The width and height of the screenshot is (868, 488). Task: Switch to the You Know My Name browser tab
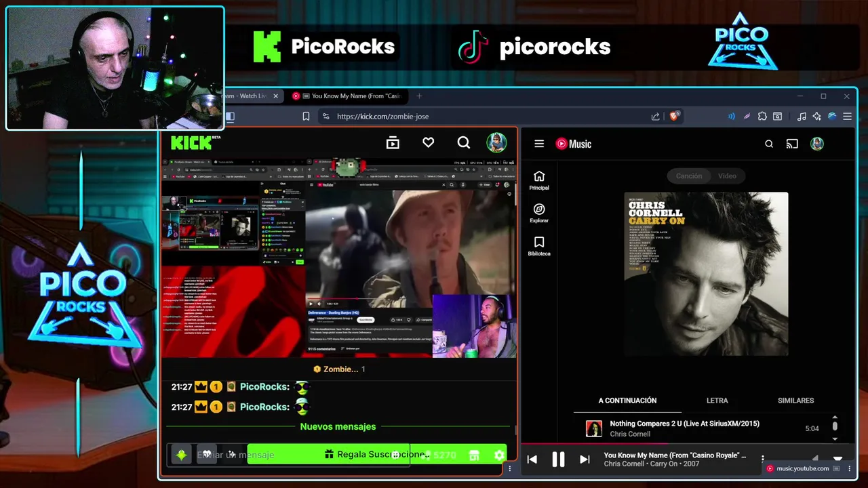click(x=349, y=96)
